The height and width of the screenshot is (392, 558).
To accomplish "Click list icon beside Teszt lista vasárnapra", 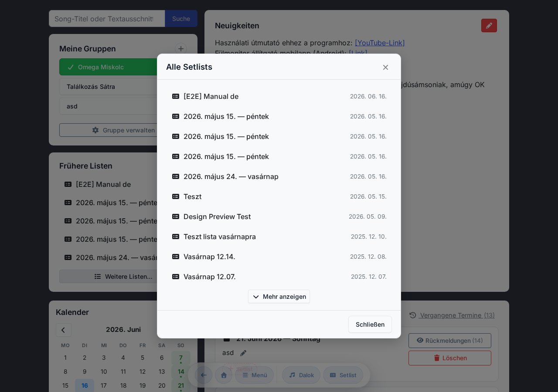I will 176,237.
